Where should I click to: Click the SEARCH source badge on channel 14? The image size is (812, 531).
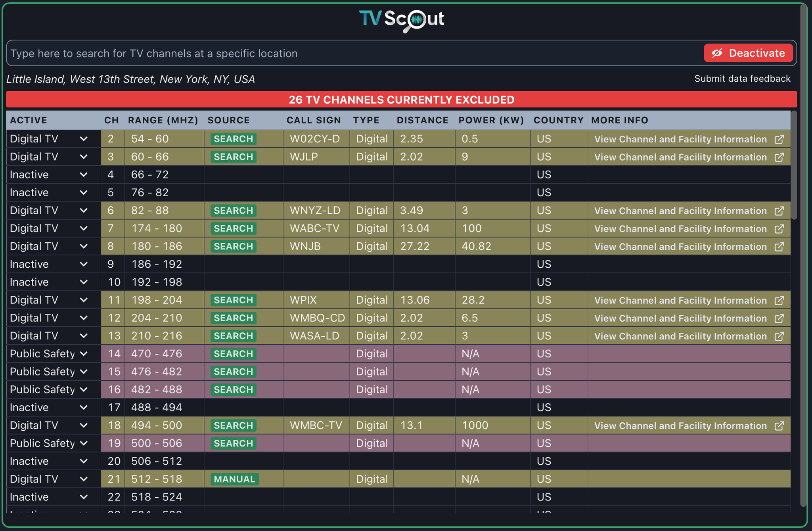[x=233, y=354]
